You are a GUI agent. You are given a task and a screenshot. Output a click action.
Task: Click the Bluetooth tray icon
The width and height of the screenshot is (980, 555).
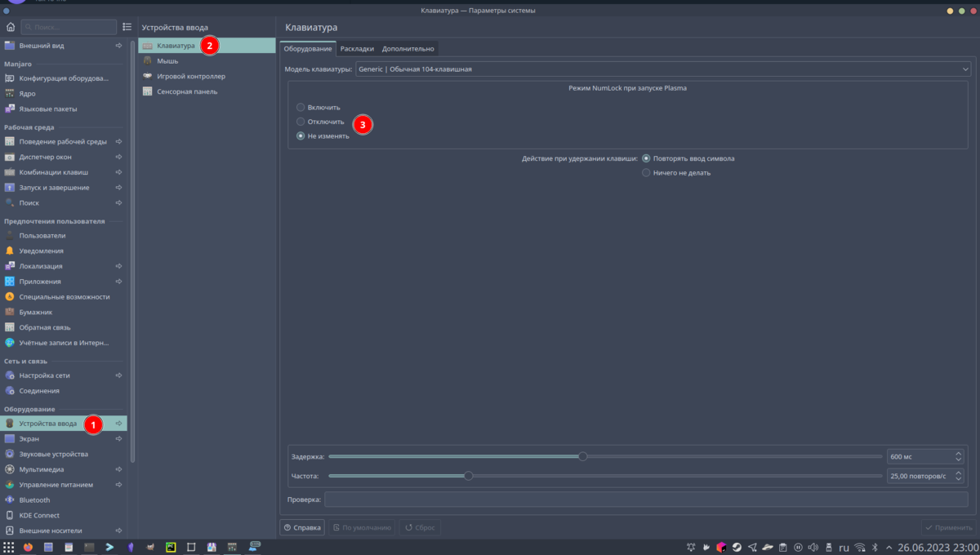click(x=875, y=547)
